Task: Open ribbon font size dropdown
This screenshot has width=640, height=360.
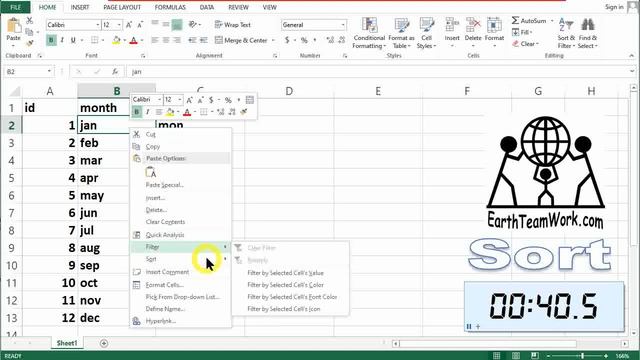Action: 119,25
